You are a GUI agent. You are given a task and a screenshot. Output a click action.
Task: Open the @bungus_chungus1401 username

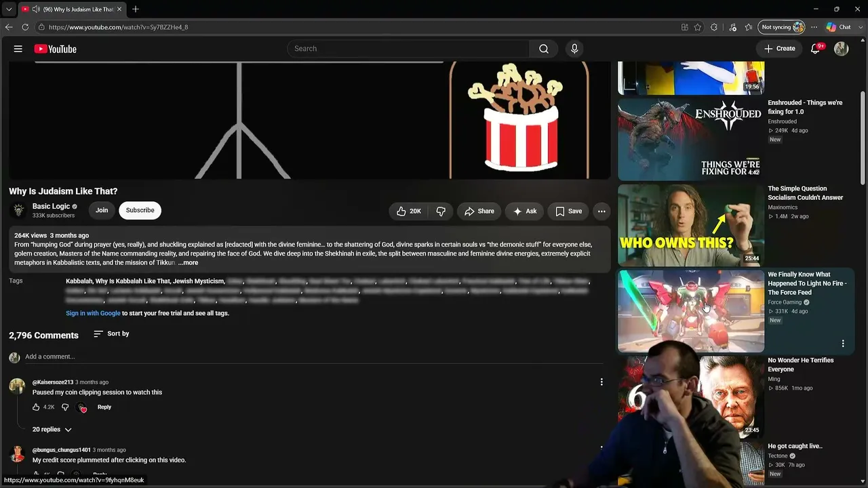click(61, 450)
